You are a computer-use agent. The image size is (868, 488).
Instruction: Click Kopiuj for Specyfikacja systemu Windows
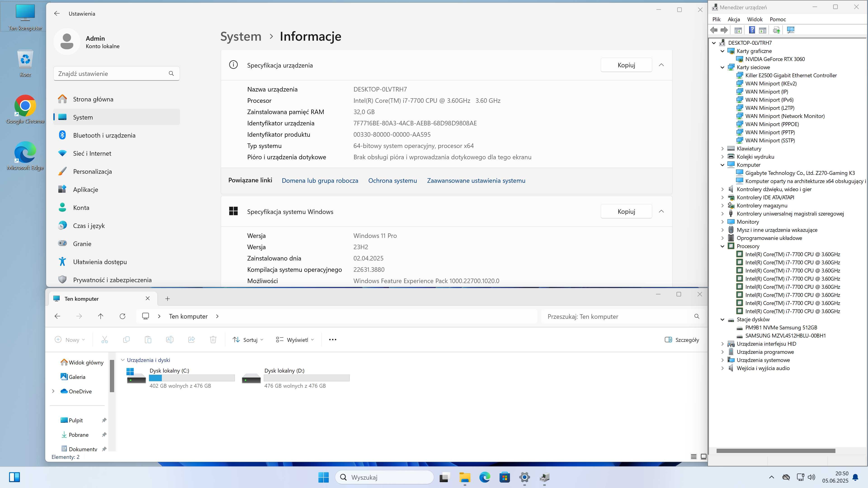(626, 211)
